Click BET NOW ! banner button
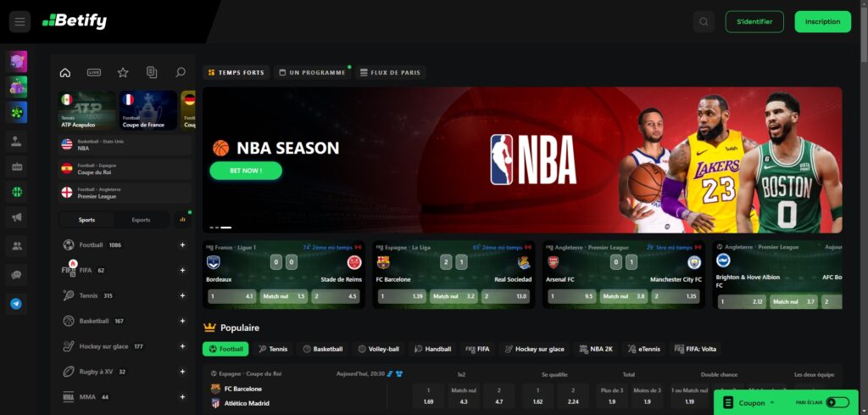 pyautogui.click(x=246, y=171)
